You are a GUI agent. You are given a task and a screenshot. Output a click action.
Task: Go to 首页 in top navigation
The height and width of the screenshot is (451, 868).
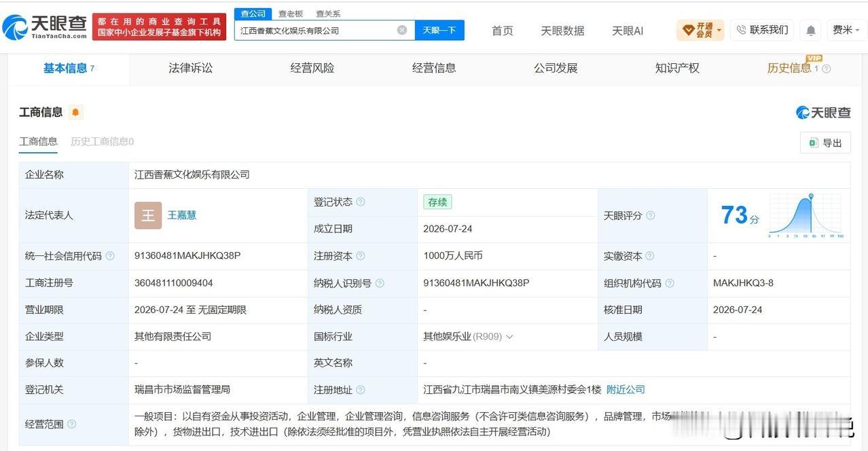(x=503, y=31)
